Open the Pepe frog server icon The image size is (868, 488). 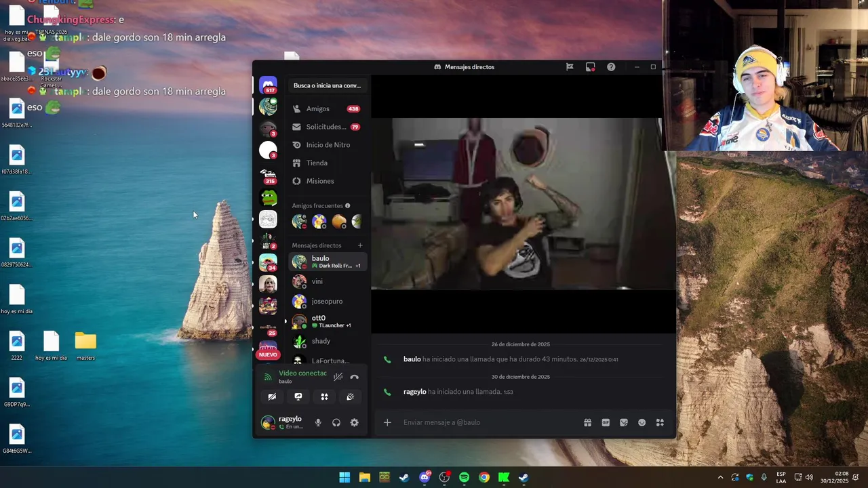[269, 197]
